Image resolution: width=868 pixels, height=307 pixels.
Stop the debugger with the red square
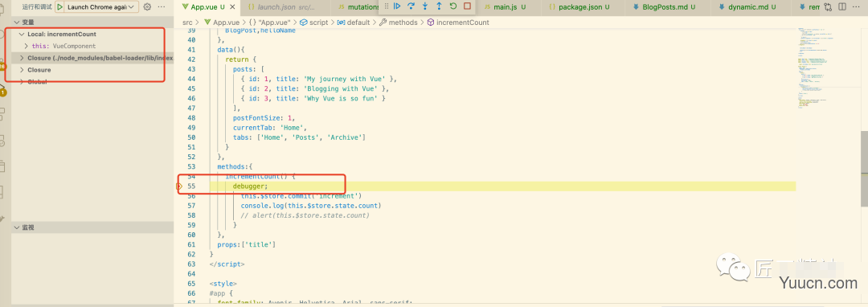(467, 6)
